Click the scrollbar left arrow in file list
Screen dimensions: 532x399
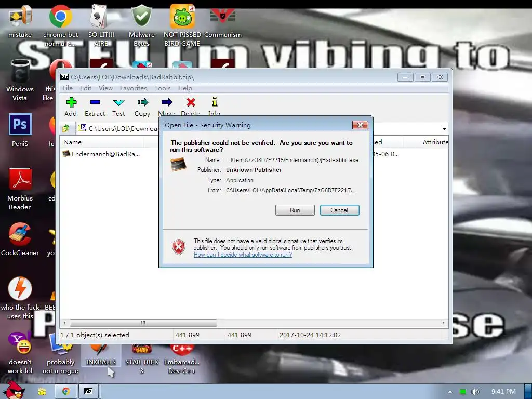tap(64, 323)
